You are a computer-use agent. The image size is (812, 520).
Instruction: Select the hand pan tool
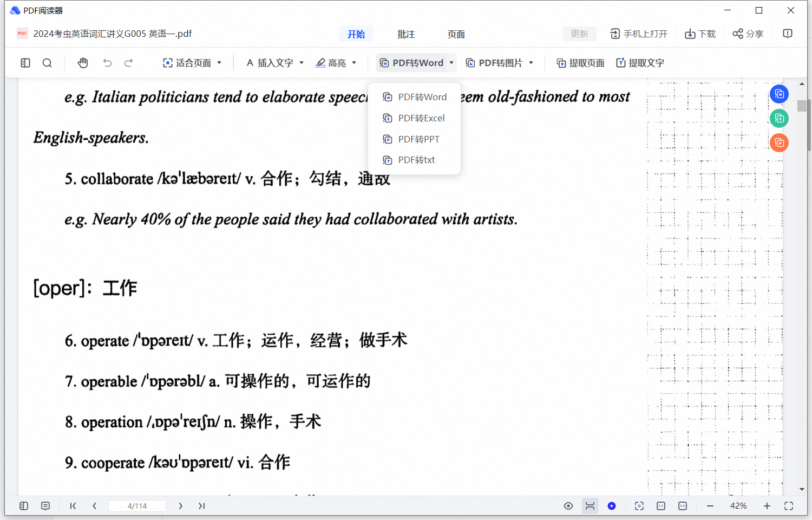pyautogui.click(x=82, y=62)
